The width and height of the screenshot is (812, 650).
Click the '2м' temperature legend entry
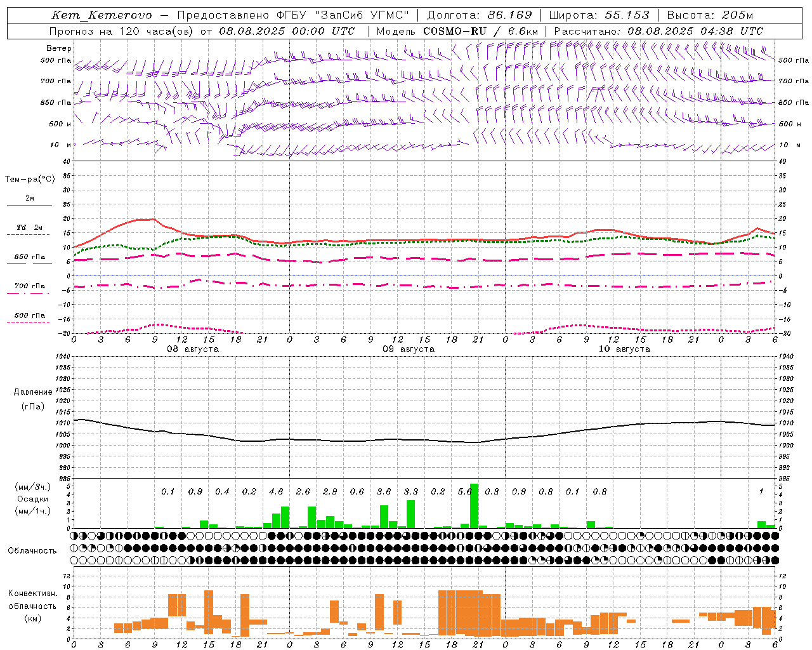pos(30,199)
